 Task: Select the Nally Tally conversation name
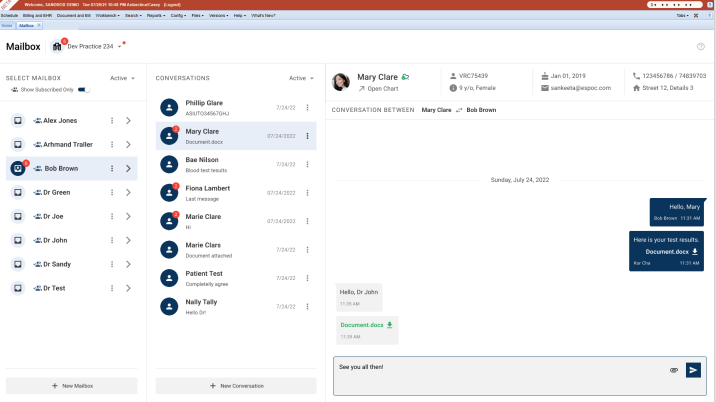click(201, 302)
